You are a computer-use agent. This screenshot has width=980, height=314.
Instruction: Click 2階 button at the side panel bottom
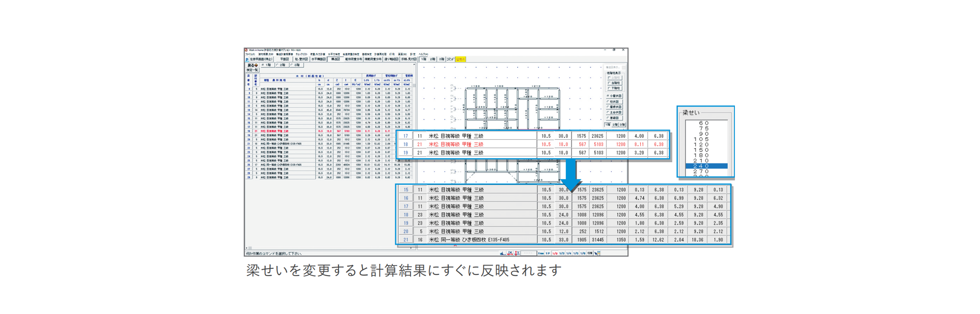point(615,125)
